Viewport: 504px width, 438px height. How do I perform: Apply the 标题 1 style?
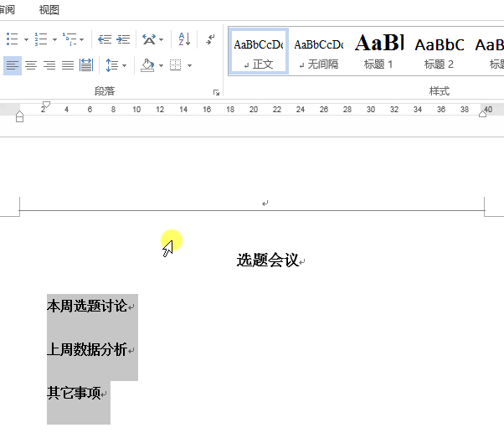click(379, 51)
